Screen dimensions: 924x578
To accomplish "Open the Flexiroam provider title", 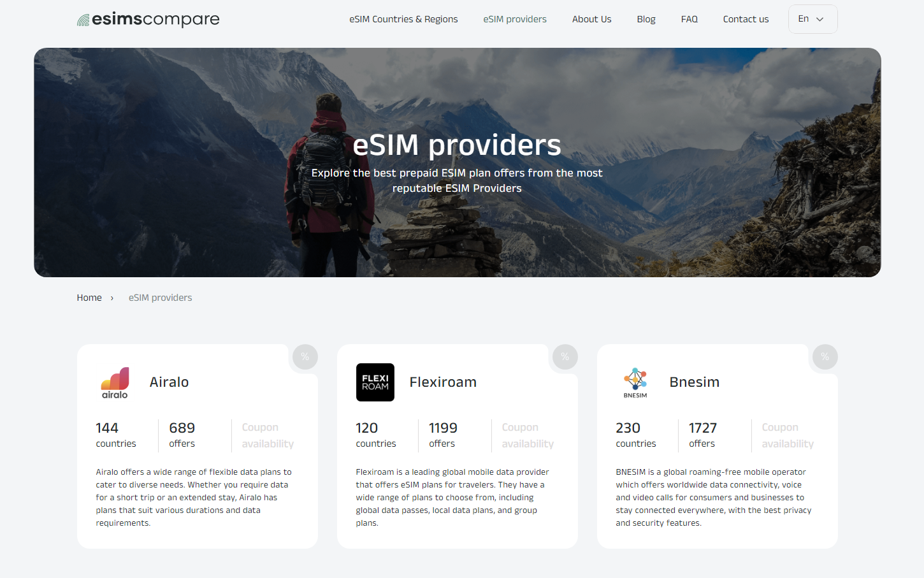I will click(x=443, y=382).
